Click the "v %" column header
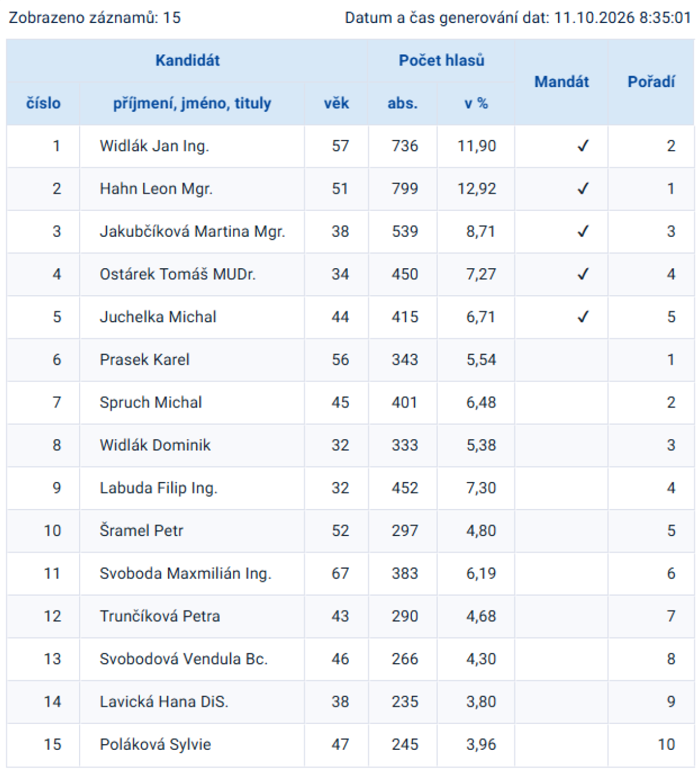The width and height of the screenshot is (700, 775). [476, 103]
